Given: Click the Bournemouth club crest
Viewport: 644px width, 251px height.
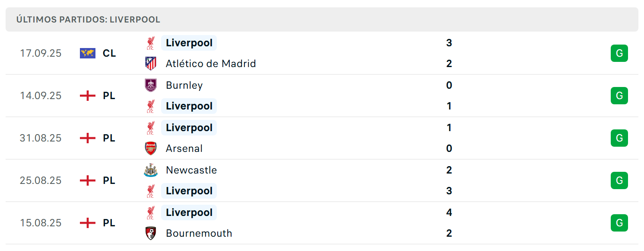Looking at the screenshot, I should [x=150, y=233].
